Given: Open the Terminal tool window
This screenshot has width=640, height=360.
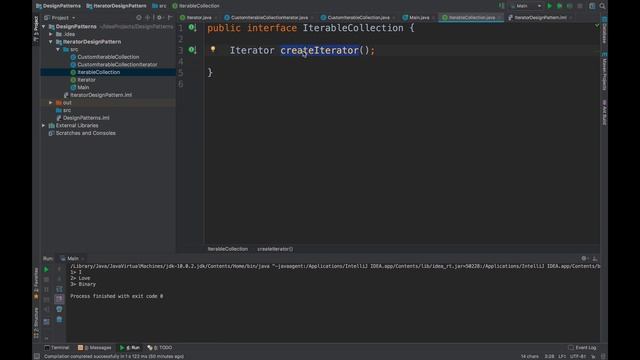Looking at the screenshot, I should coord(57,348).
